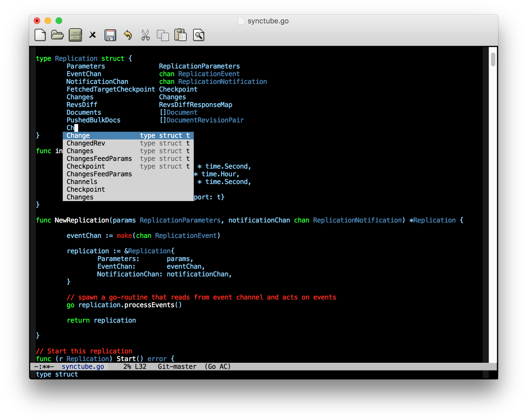Click synctube.go in the mode line
The image size is (527, 420).
(x=83, y=366)
